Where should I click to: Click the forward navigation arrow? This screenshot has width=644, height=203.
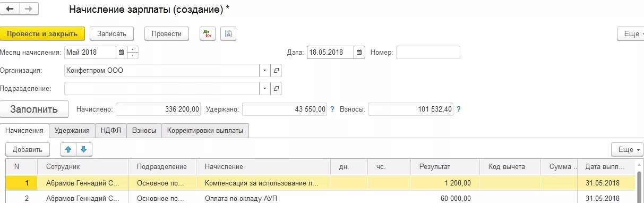tap(28, 9)
